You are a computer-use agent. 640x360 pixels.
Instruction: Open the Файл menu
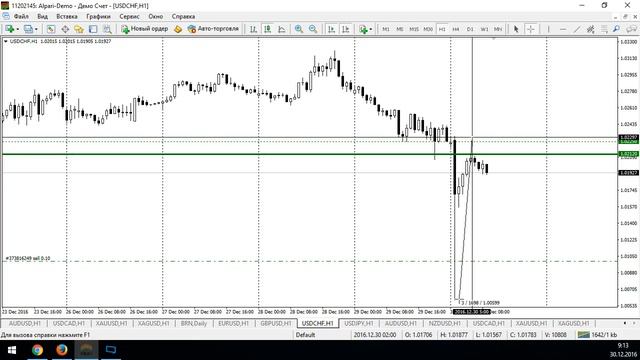point(21,16)
